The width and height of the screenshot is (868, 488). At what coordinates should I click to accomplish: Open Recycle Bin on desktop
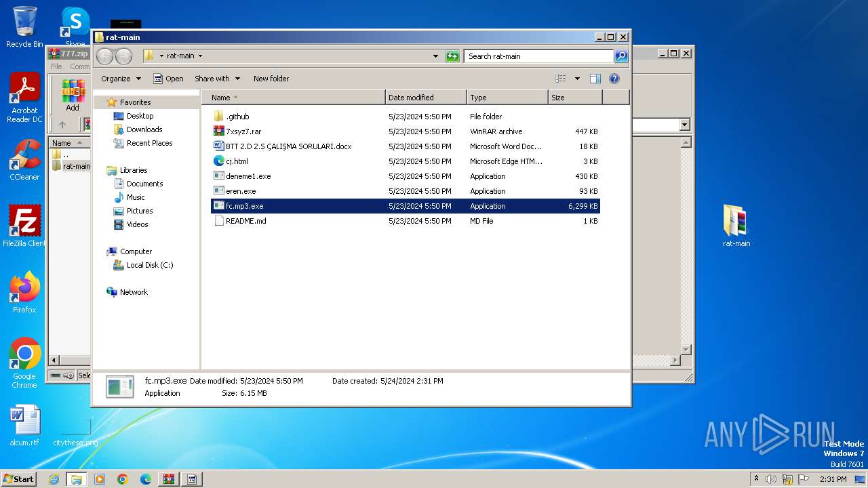[x=24, y=27]
